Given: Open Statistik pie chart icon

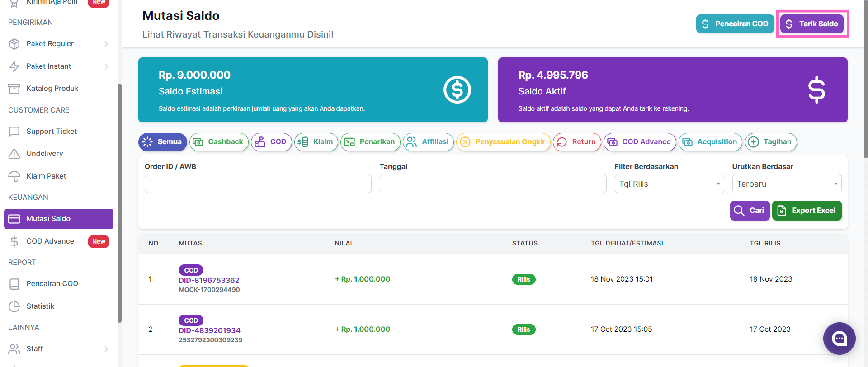Looking at the screenshot, I should (14, 306).
